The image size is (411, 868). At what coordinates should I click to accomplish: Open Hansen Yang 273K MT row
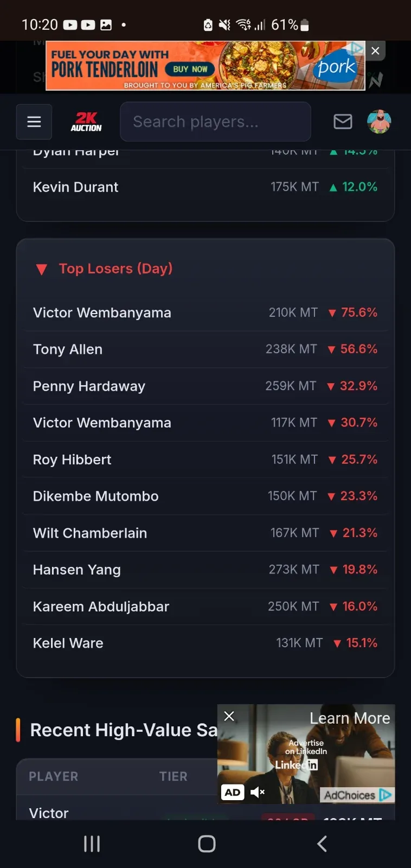pyautogui.click(x=206, y=570)
